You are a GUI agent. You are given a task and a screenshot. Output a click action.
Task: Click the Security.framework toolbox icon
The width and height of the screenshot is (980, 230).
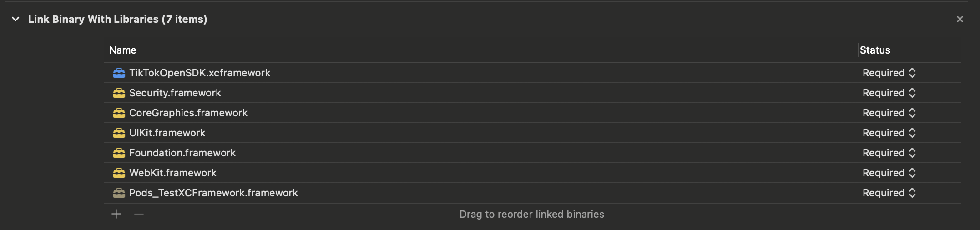pos(119,93)
